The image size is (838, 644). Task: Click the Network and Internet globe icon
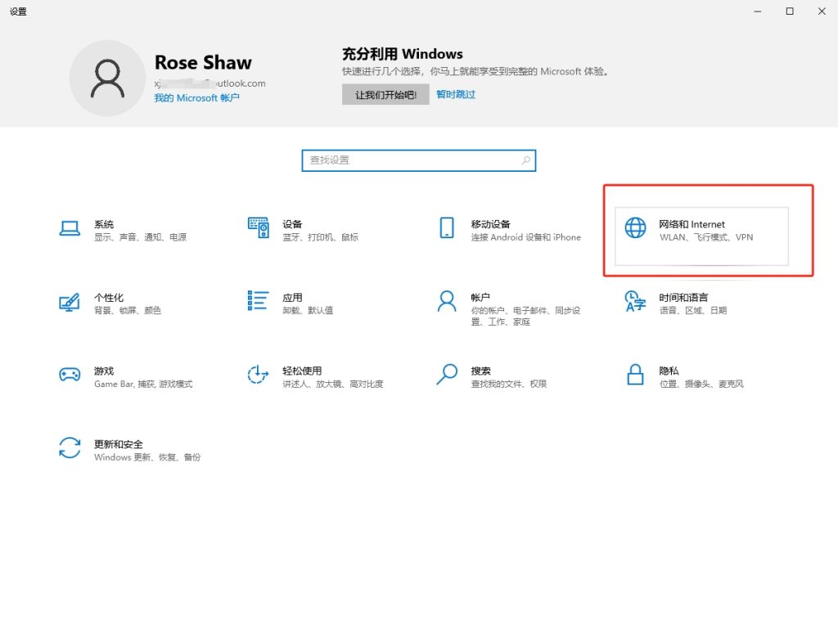tap(635, 227)
